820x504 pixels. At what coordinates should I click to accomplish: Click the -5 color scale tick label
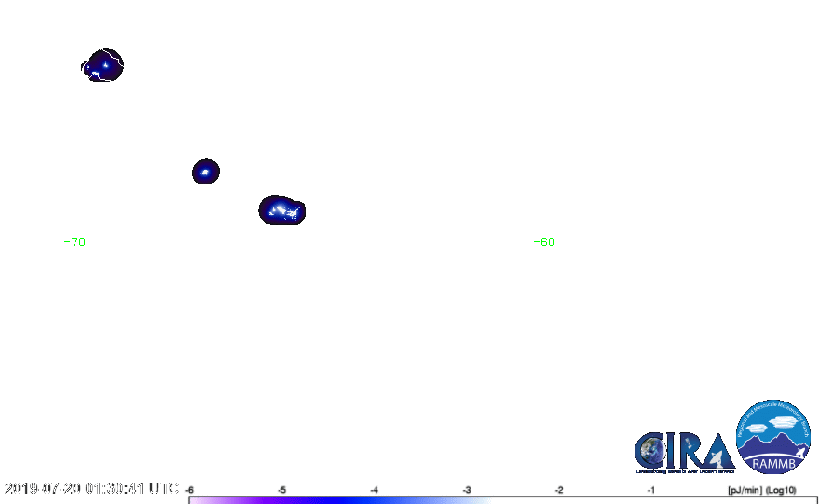[x=282, y=489]
